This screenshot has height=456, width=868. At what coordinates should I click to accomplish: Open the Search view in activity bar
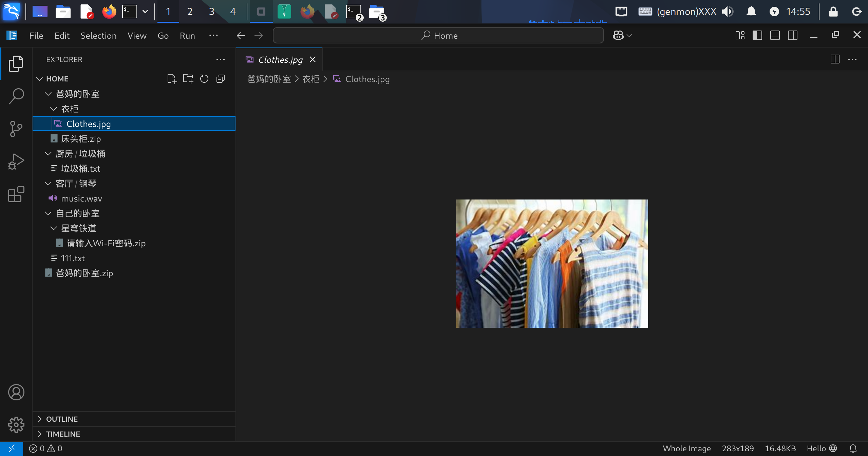click(16, 96)
